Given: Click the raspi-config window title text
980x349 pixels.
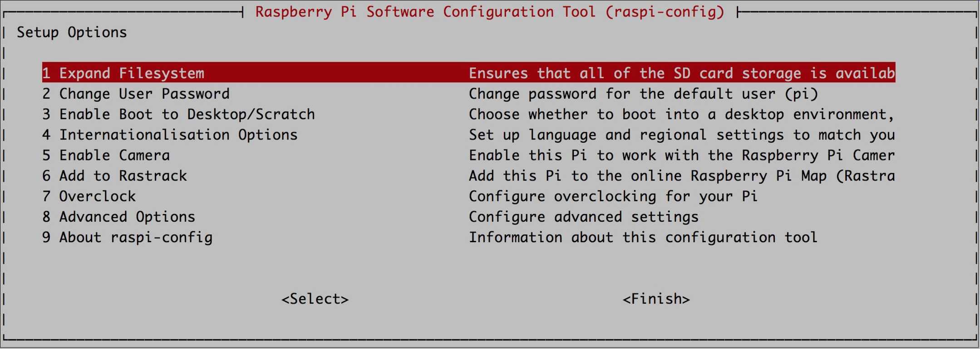Looking at the screenshot, I should click(x=490, y=12).
